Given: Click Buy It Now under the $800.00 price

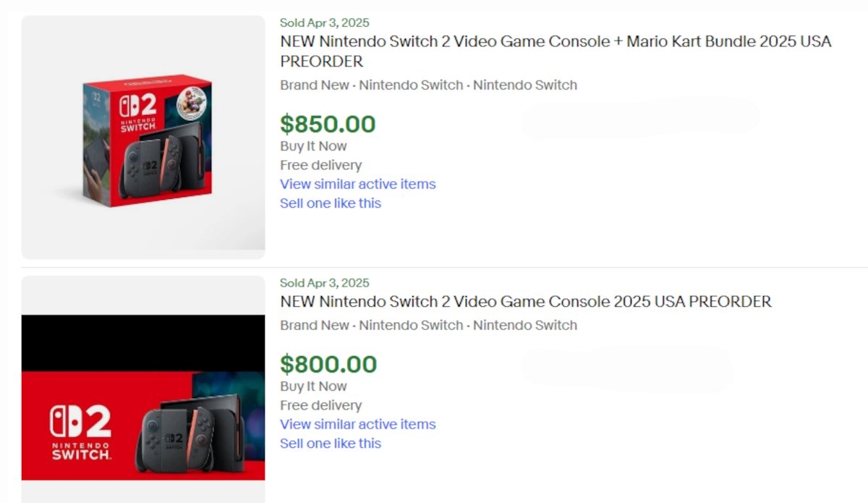Looking at the screenshot, I should [x=313, y=386].
